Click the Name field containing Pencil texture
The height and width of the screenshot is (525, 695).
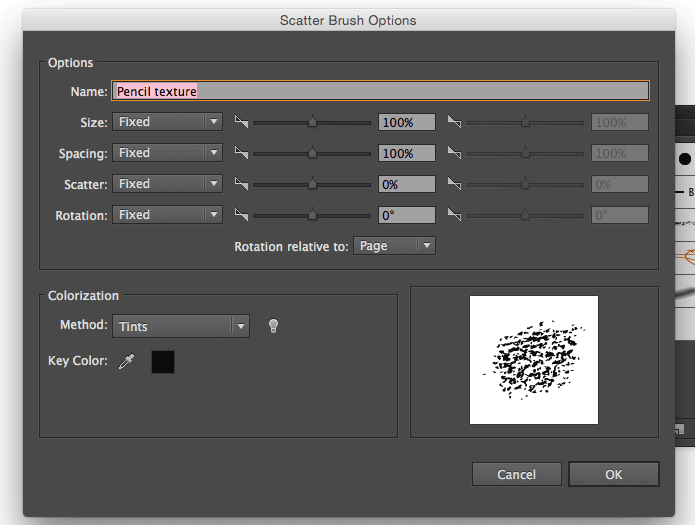pyautogui.click(x=380, y=91)
